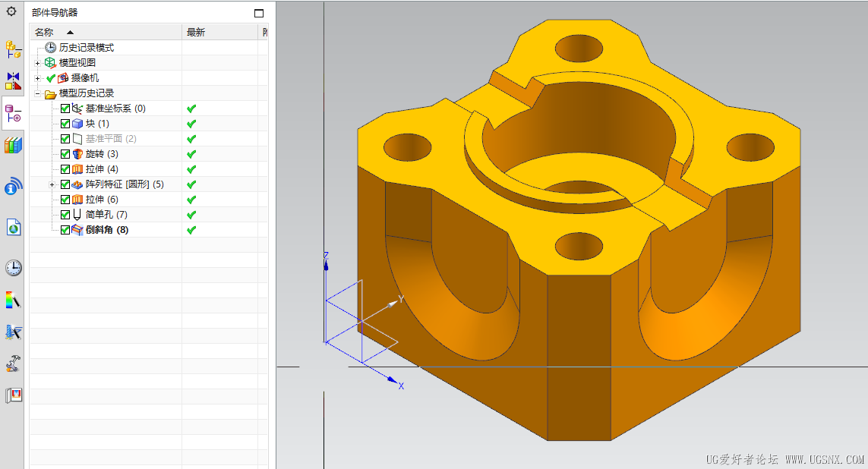
Task: Toggle the 基准平面 (2) checkbox
Action: (x=65, y=139)
